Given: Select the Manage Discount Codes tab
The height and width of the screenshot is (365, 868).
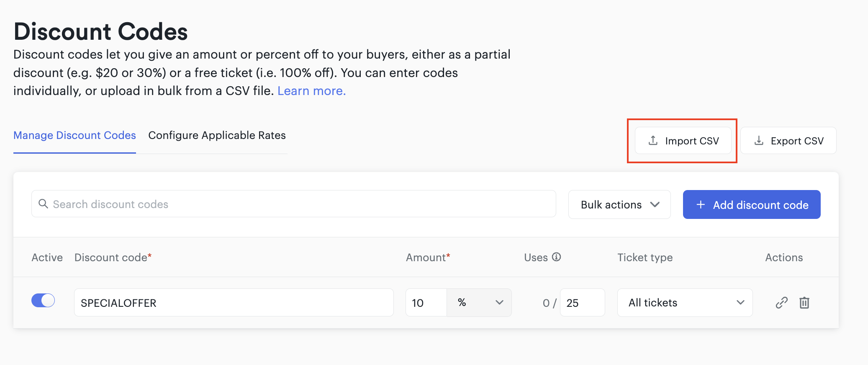Looking at the screenshot, I should click(74, 135).
